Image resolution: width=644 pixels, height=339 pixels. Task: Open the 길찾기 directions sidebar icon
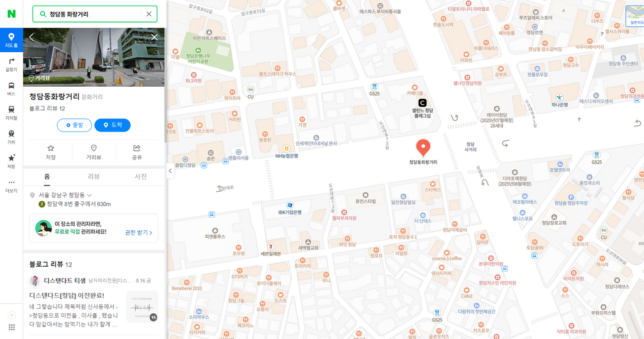pyautogui.click(x=11, y=65)
